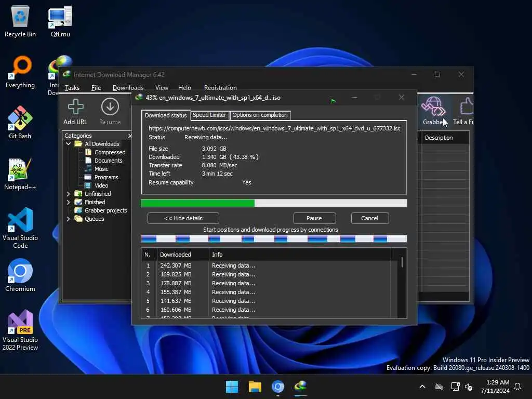Click the Resume download toolbar icon
The width and height of the screenshot is (532, 399).
[110, 112]
